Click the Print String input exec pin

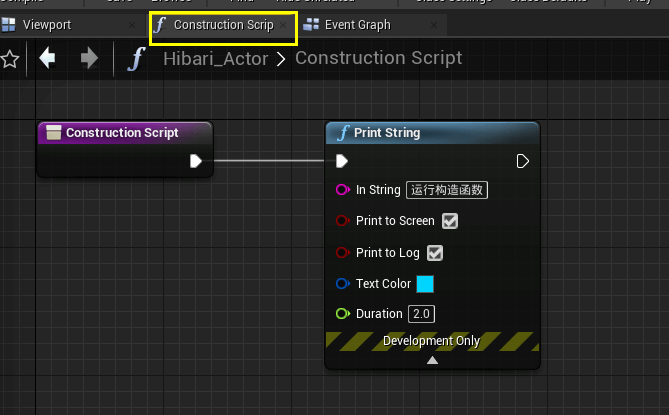pyautogui.click(x=342, y=161)
